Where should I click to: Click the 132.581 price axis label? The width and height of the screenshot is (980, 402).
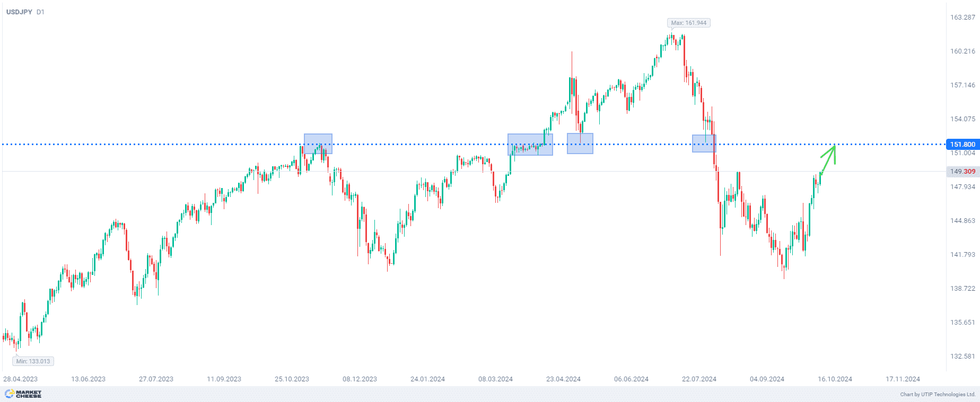click(x=962, y=356)
